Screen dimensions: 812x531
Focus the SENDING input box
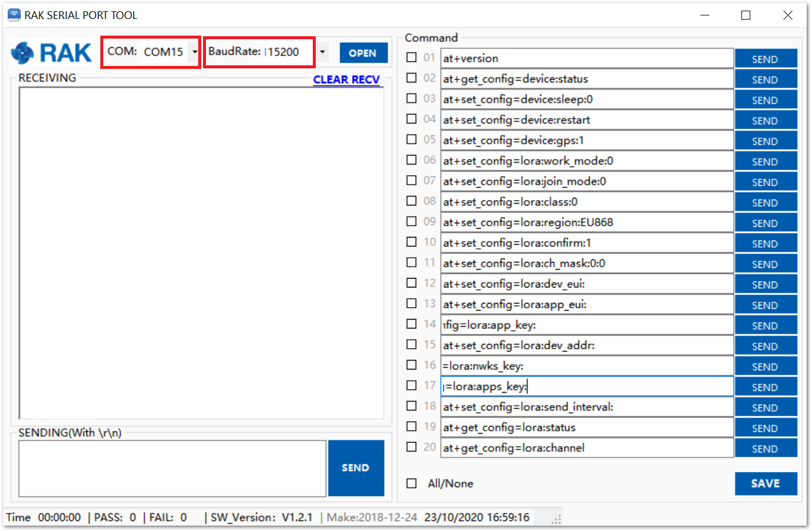tap(173, 468)
